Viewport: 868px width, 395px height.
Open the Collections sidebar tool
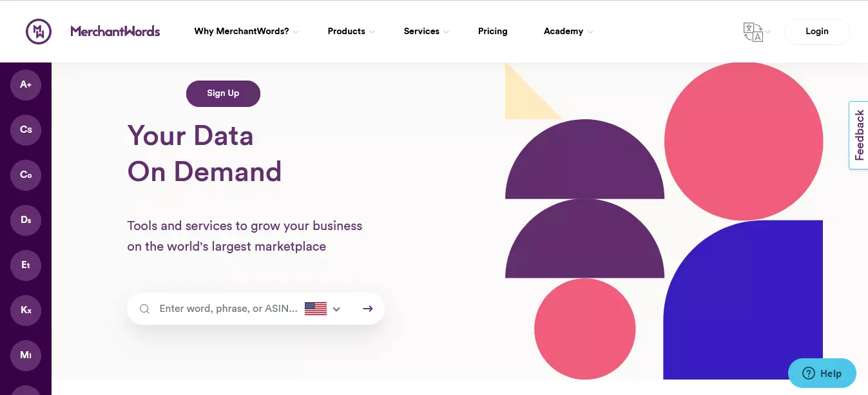point(25,175)
